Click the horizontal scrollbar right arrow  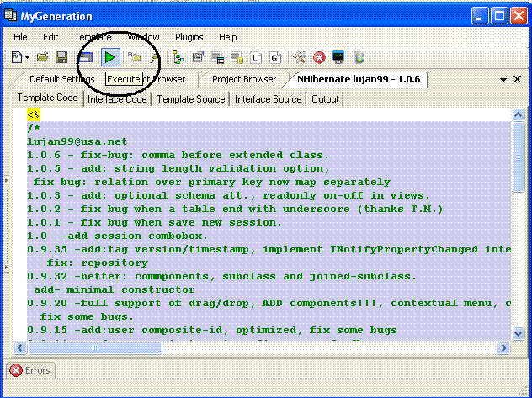pyautogui.click(x=504, y=348)
